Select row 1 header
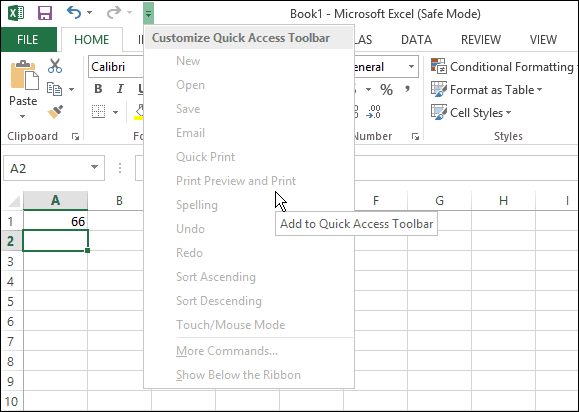The image size is (579, 412). coord(10,221)
